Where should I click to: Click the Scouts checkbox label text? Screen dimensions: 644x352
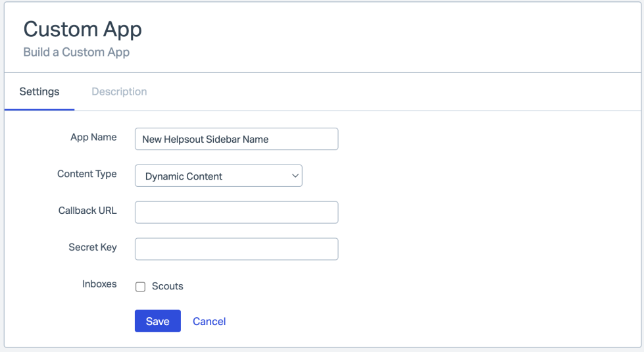167,286
